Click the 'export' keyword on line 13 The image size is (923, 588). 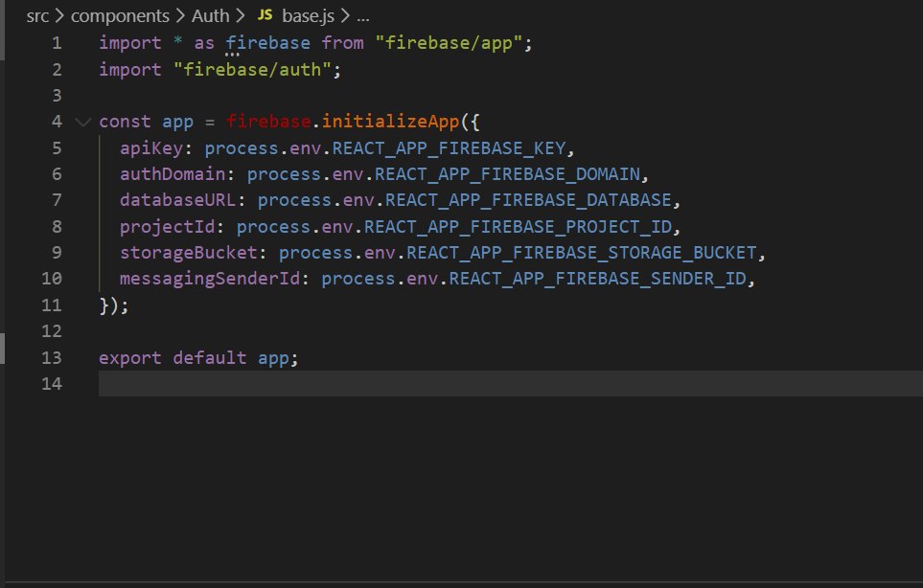[130, 357]
